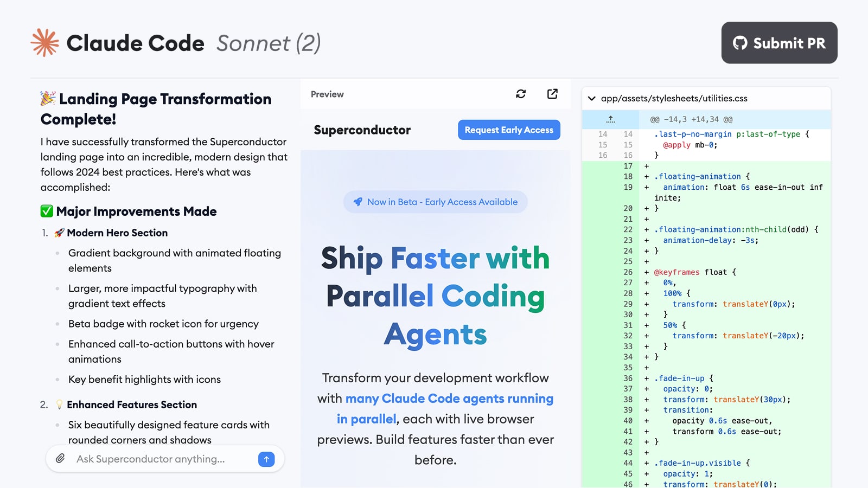Refresh the preview pane
Viewport: 868px width, 488px height.
[521, 94]
